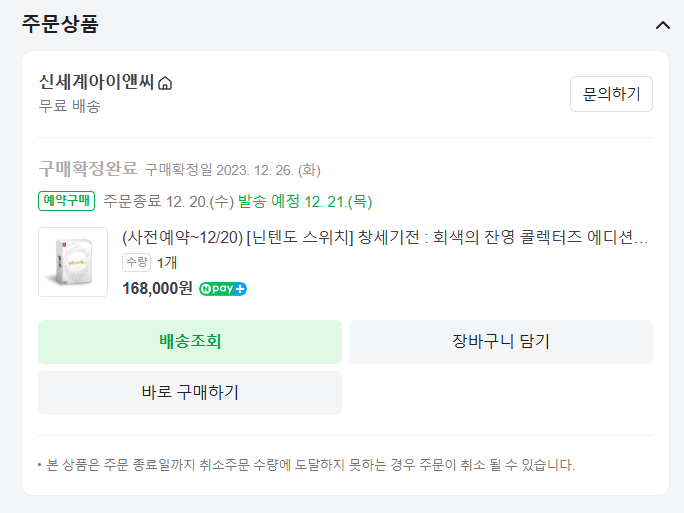Click the 168,000원 price text
The width and height of the screenshot is (684, 513).
(157, 289)
